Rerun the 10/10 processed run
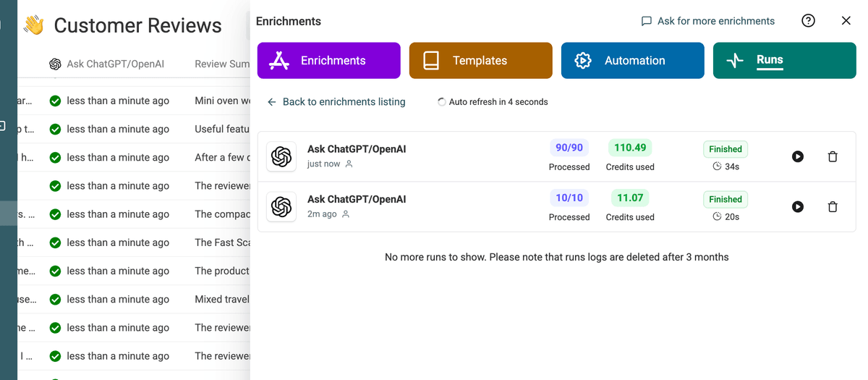The height and width of the screenshot is (380, 868). coord(798,207)
